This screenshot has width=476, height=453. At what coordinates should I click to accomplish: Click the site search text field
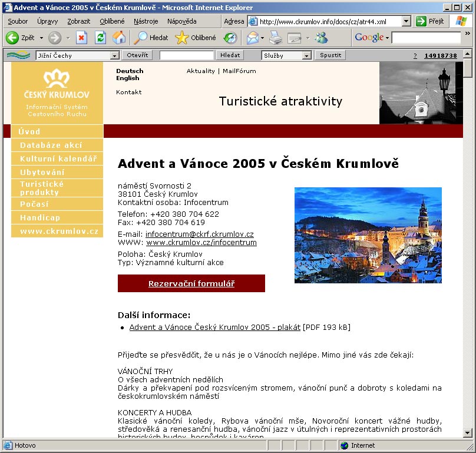187,55
